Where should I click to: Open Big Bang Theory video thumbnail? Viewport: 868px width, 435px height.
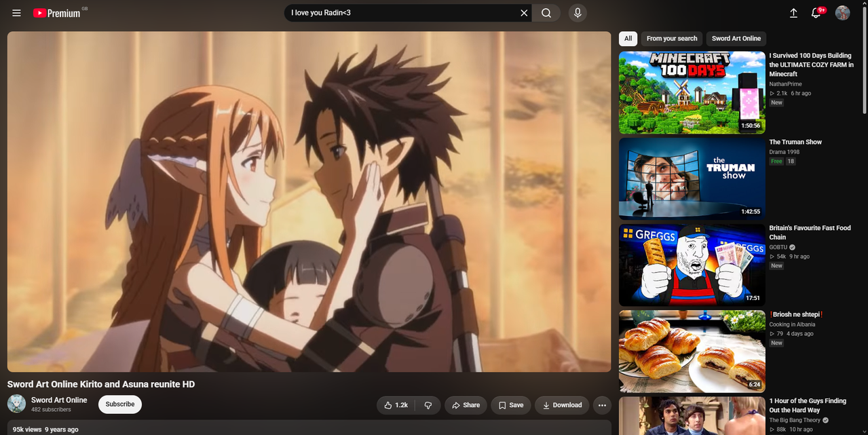tap(692, 416)
